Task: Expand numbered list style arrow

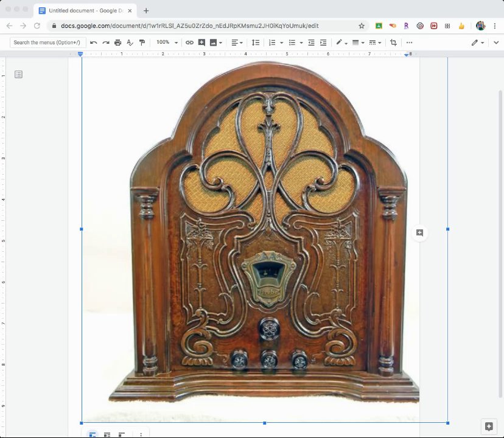Action: 282,43
